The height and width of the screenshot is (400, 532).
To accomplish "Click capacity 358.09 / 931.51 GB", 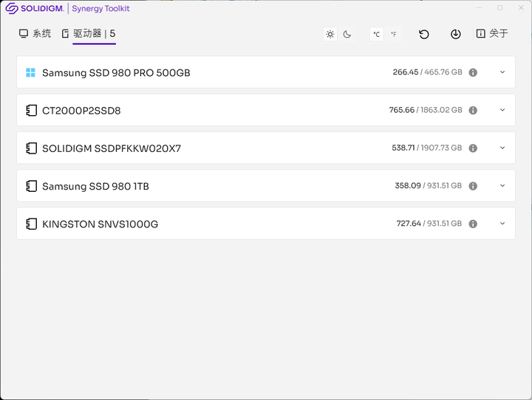I will tap(429, 186).
